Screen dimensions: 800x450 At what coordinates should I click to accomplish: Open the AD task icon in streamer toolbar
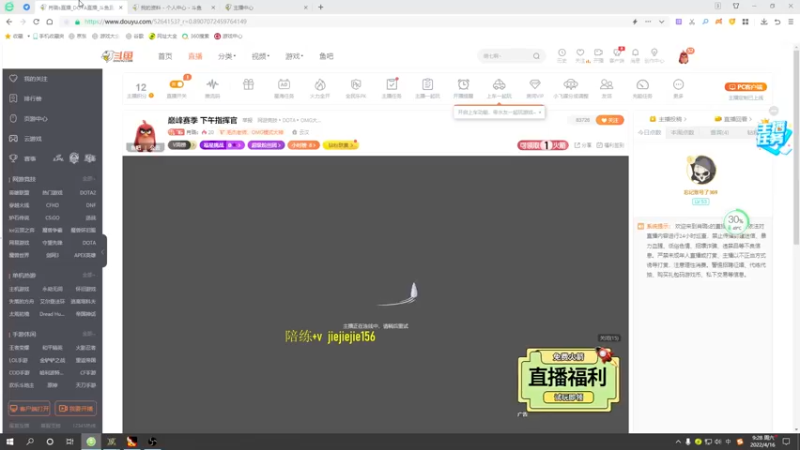[284, 84]
